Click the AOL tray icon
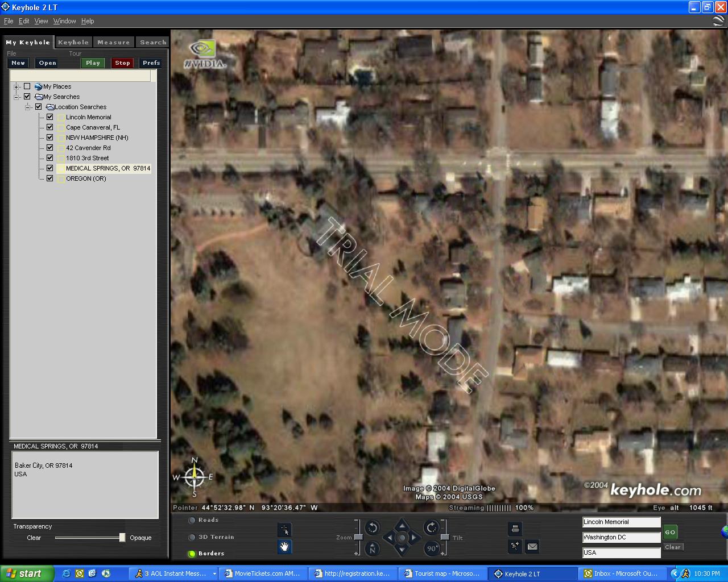This screenshot has height=582, width=728. click(685, 573)
